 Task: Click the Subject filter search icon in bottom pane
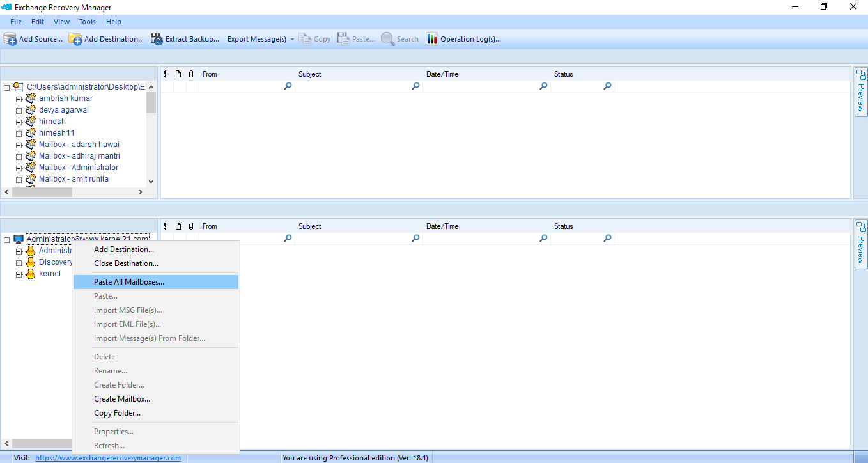[x=415, y=239]
